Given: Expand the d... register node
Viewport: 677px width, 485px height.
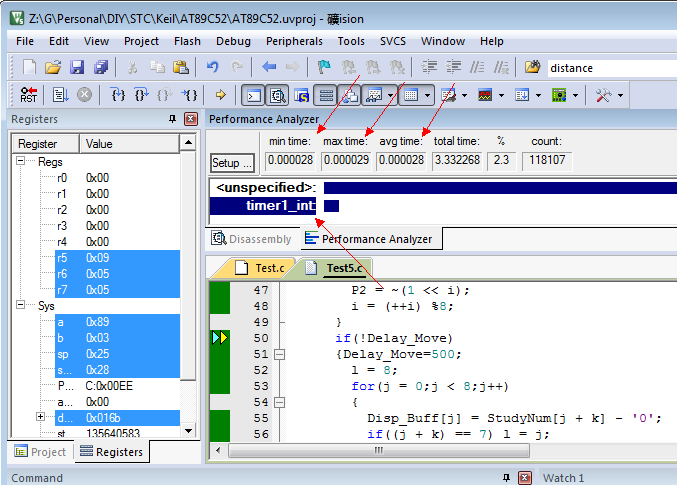Looking at the screenshot, I should (x=40, y=417).
